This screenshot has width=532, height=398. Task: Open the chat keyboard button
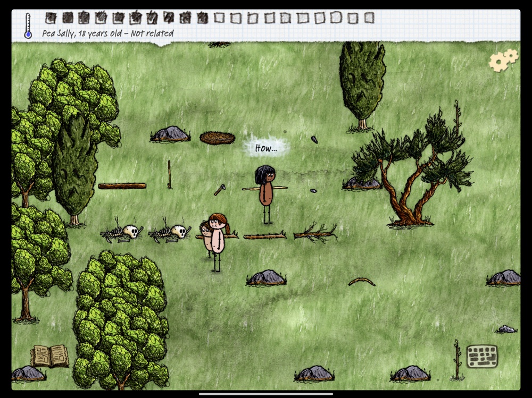coord(482,356)
